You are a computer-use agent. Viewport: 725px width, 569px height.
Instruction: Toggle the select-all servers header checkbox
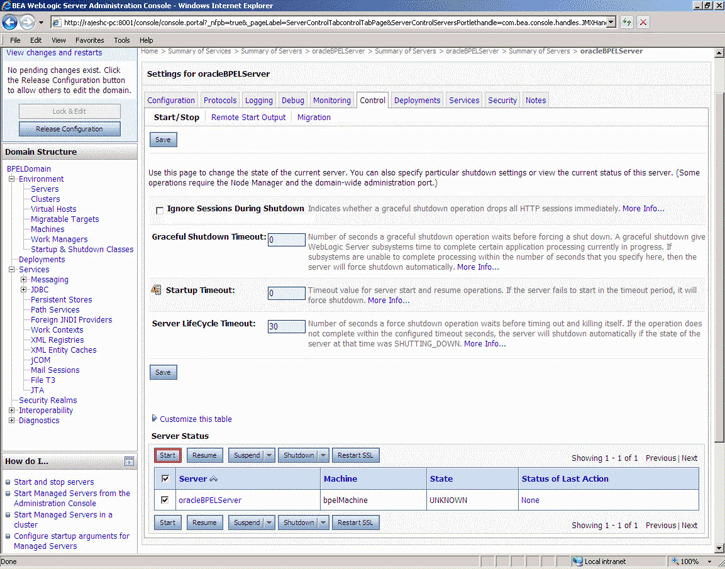tap(165, 478)
